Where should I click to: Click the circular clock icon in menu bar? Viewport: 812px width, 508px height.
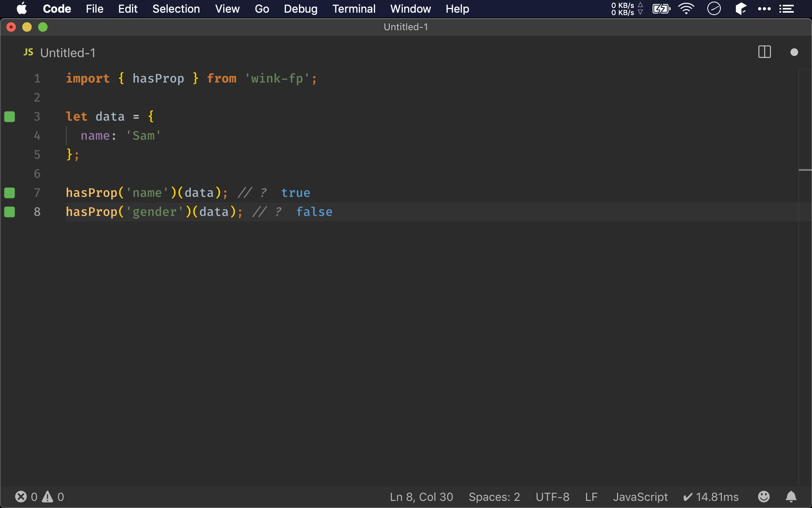714,9
